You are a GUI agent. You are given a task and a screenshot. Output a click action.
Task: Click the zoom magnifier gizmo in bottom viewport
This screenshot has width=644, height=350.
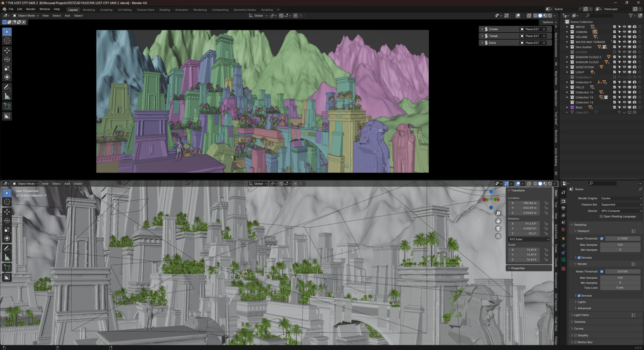498,213
